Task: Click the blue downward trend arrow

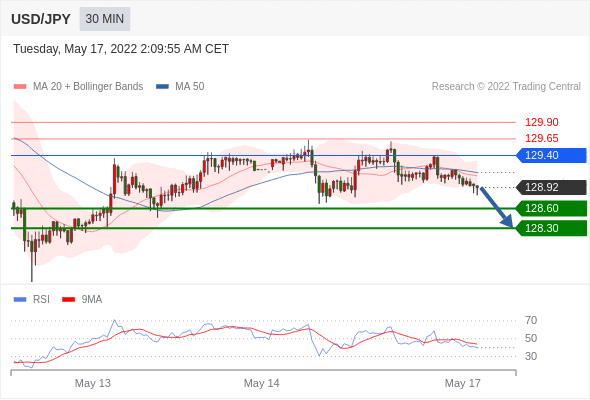Action: [x=497, y=207]
